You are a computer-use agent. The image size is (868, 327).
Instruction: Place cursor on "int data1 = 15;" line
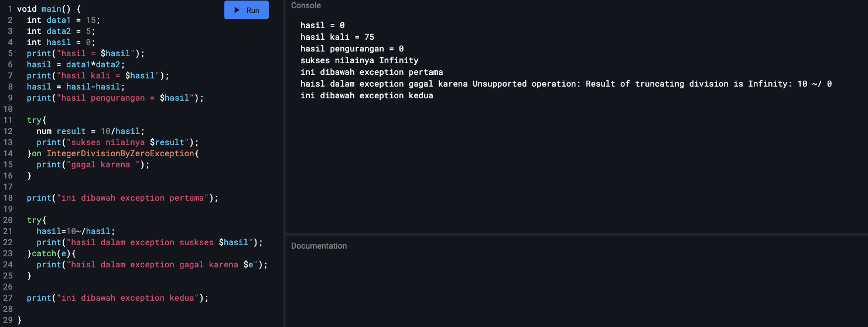[x=64, y=20]
